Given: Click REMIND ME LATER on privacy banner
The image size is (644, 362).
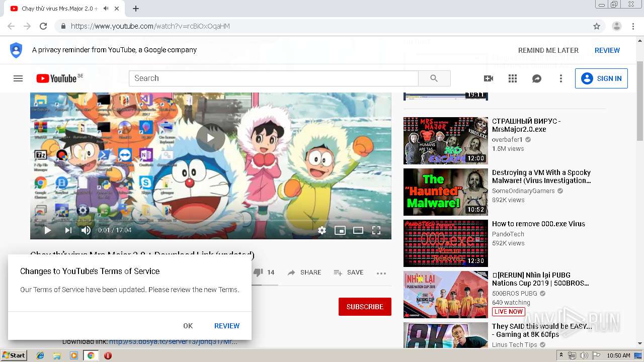Looking at the screenshot, I should (548, 50).
